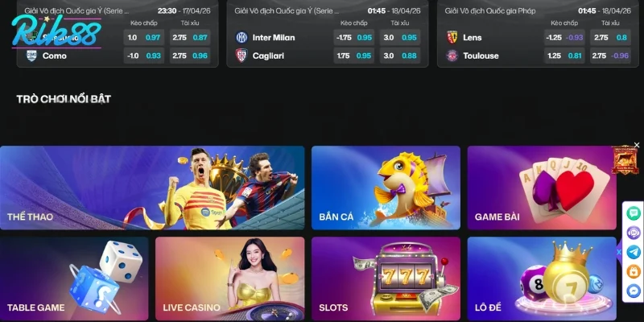This screenshot has width=644, height=322.
Task: Open the Thể Thao sports category
Action: point(152,188)
